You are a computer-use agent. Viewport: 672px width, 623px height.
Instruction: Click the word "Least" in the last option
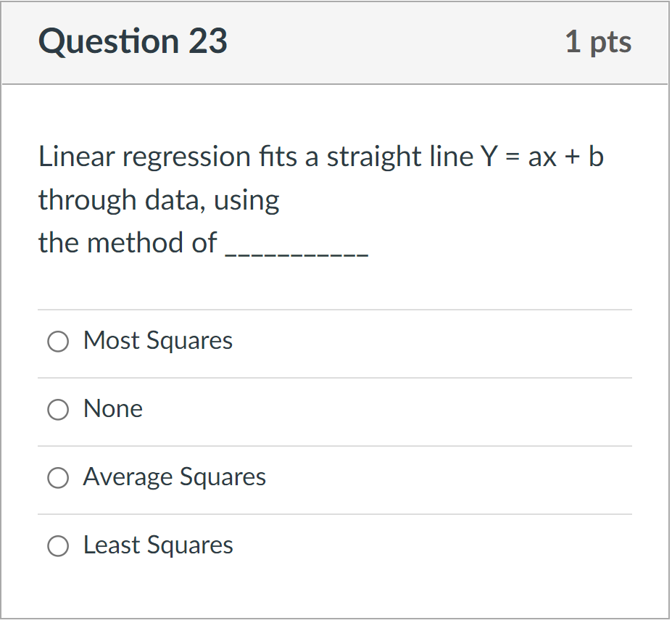pos(109,545)
